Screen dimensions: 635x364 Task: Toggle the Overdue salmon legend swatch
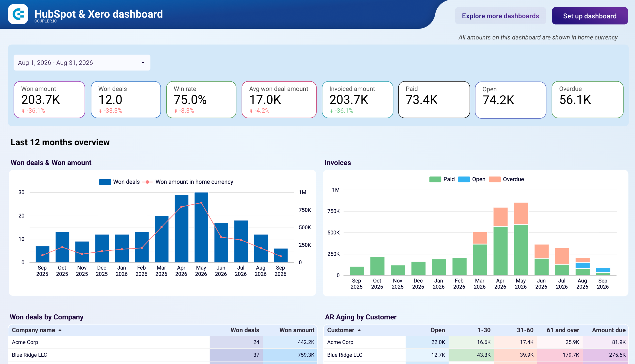pyautogui.click(x=495, y=180)
